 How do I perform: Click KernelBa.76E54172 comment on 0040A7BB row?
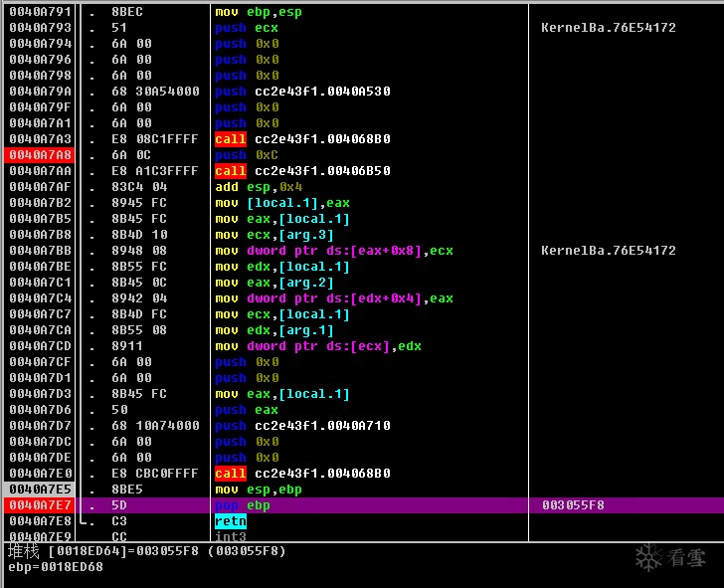tap(609, 251)
